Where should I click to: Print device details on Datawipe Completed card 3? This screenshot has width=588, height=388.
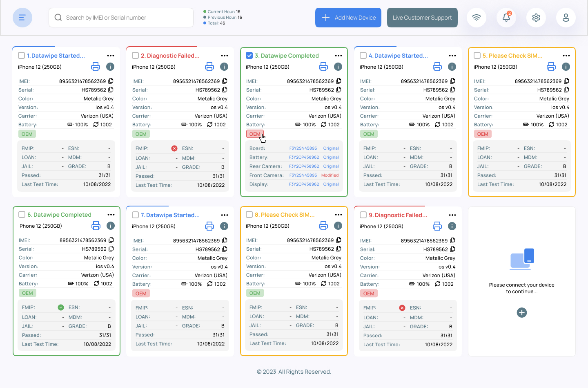click(323, 66)
